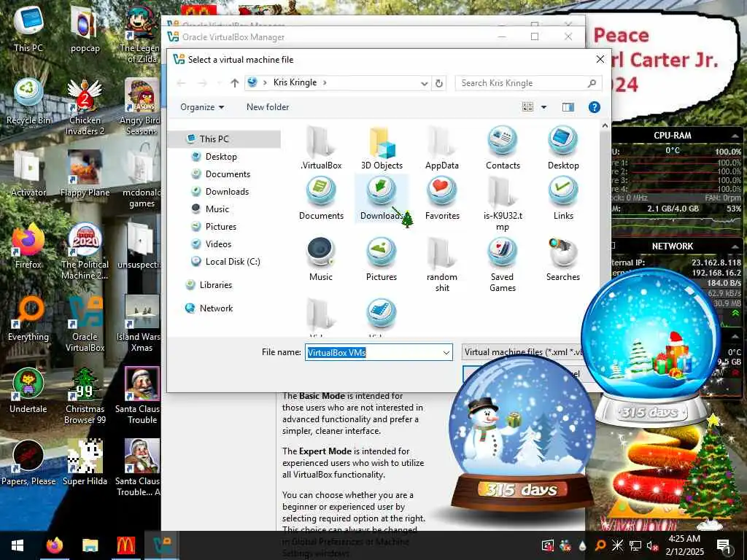Screen dimensions: 747x560
Task: Collapse the CPU-RAM gadget panel
Action: coord(735,136)
